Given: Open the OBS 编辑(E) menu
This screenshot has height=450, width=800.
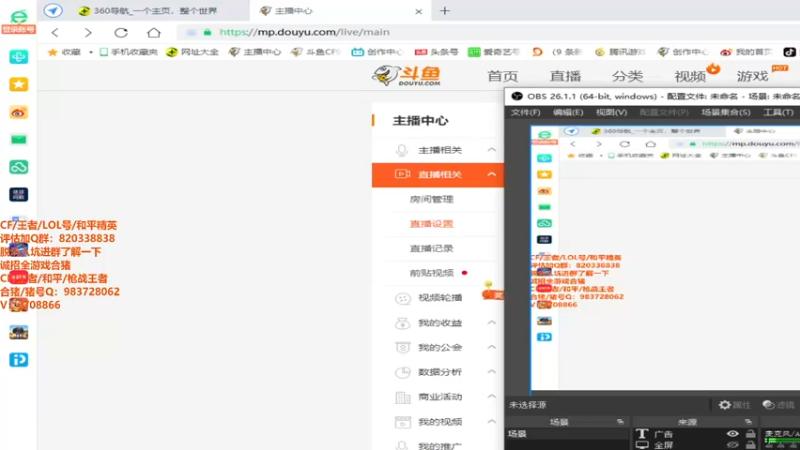Looking at the screenshot, I should pyautogui.click(x=568, y=112).
